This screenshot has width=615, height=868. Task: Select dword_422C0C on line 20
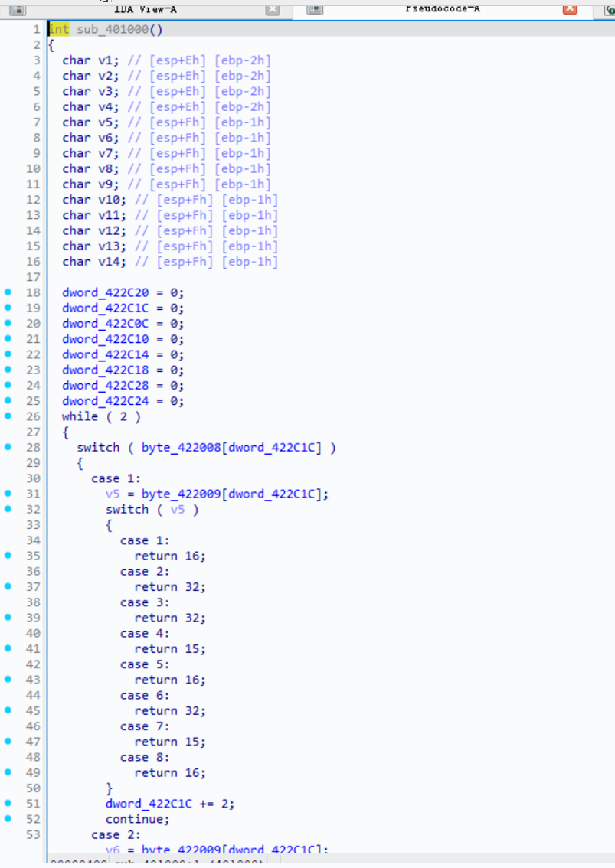click(105, 323)
